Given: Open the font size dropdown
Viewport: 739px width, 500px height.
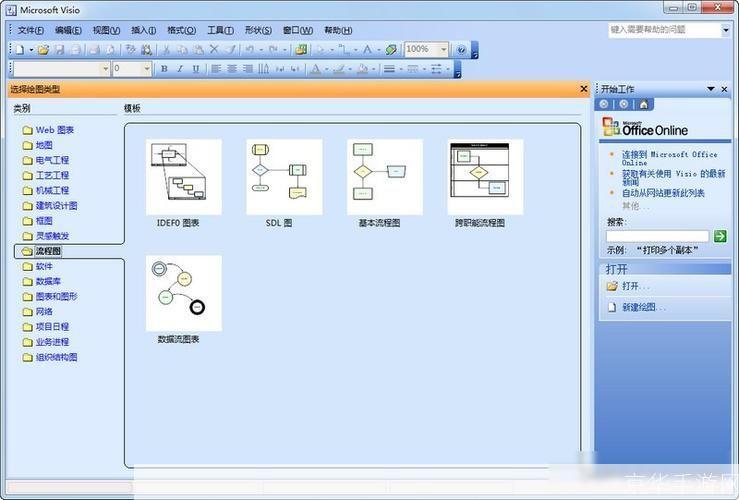Looking at the screenshot, I should (147, 69).
